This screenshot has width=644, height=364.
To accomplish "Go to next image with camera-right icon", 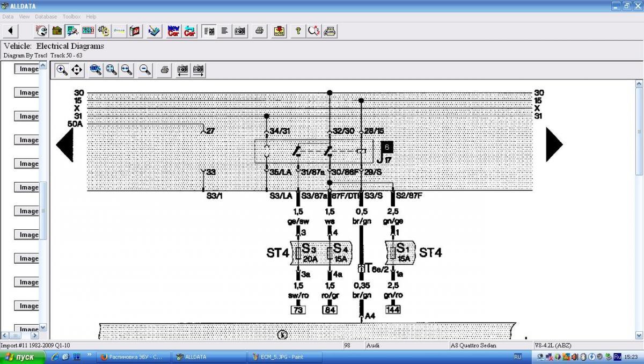I will (199, 70).
